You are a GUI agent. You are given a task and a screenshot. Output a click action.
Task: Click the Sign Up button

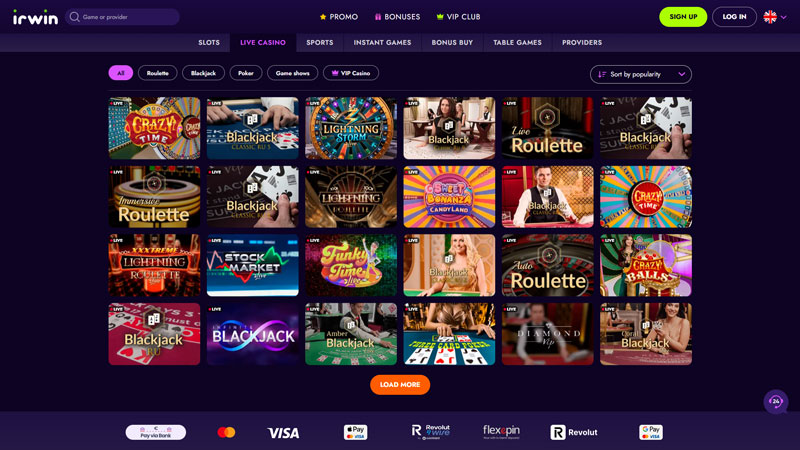(x=683, y=17)
